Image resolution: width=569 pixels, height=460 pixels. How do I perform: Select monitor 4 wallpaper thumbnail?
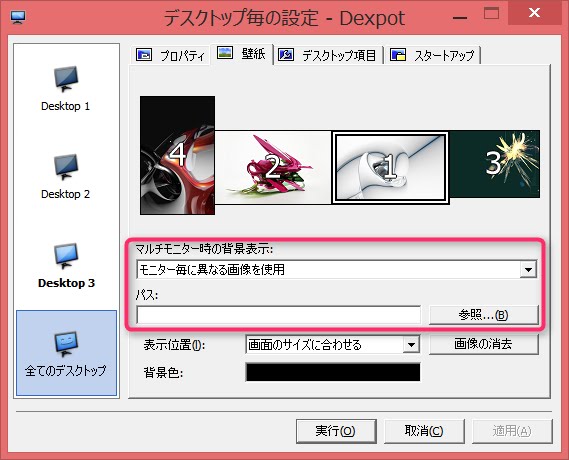coord(177,155)
